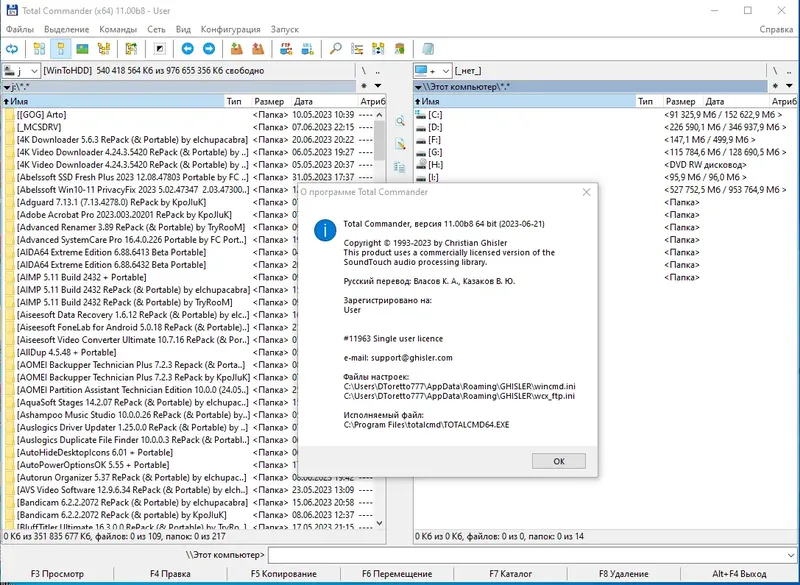The width and height of the screenshot is (800, 585).
Task: Click the left panel scroll-up arrow
Action: click(379, 115)
